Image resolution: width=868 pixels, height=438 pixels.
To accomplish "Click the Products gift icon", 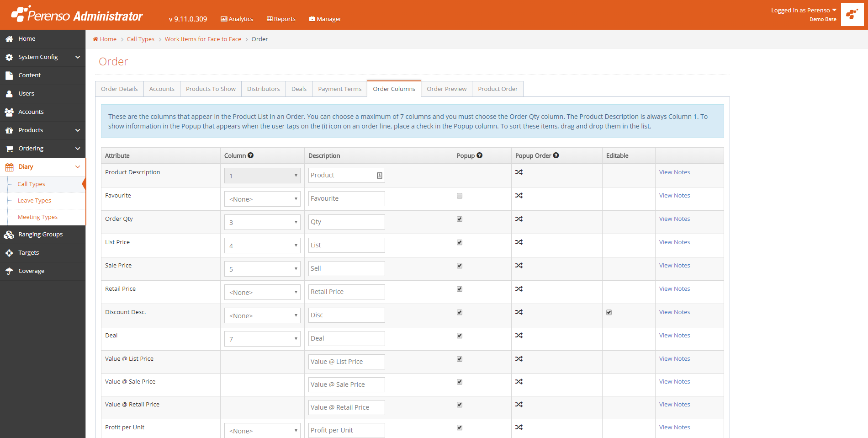I will click(x=9, y=130).
